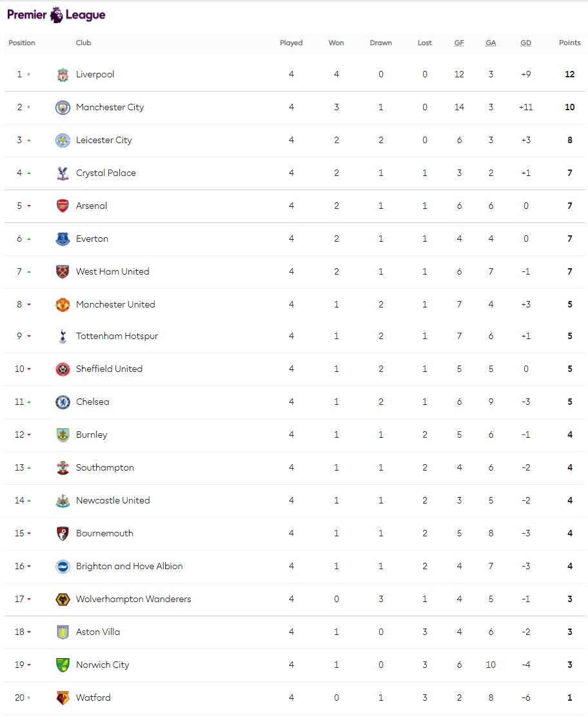
Task: Click Liverpool's 12 points value
Action: (569, 75)
